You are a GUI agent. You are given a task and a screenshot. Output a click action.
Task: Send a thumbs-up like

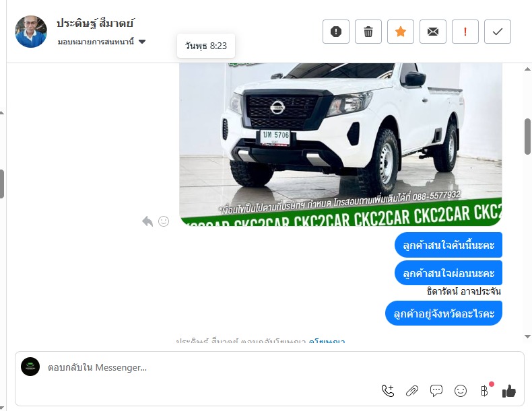(x=509, y=391)
